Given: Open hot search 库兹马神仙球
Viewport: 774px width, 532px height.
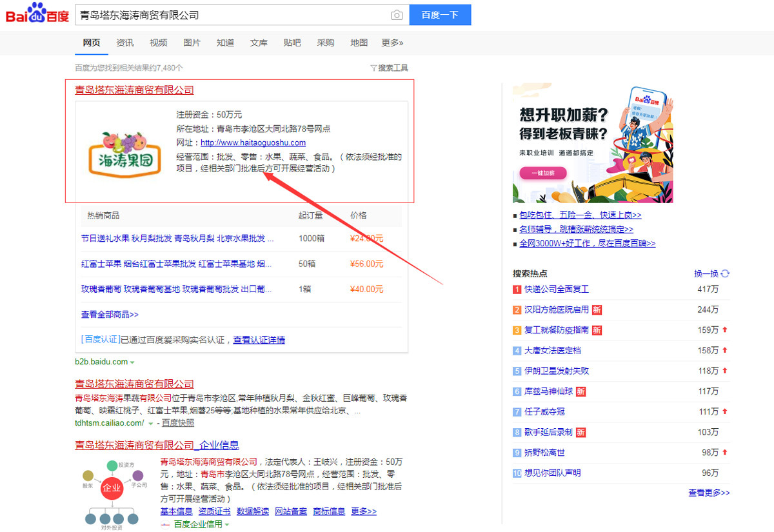Looking at the screenshot, I should pyautogui.click(x=549, y=391).
